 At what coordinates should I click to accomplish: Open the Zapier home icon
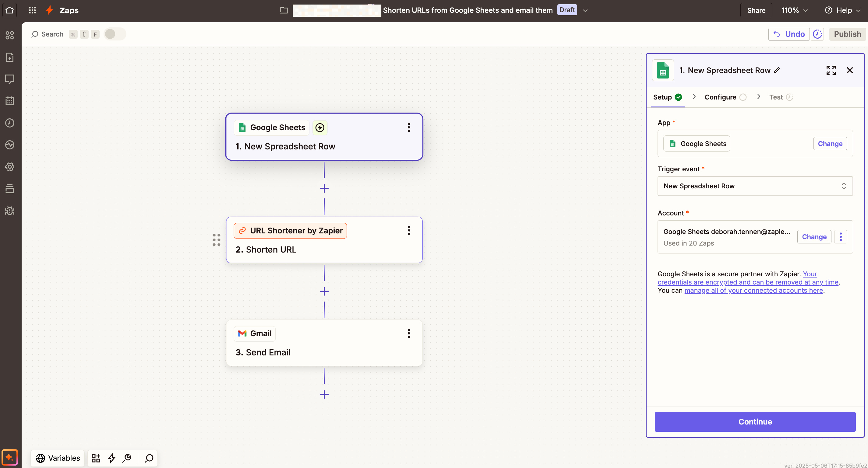coord(9,10)
